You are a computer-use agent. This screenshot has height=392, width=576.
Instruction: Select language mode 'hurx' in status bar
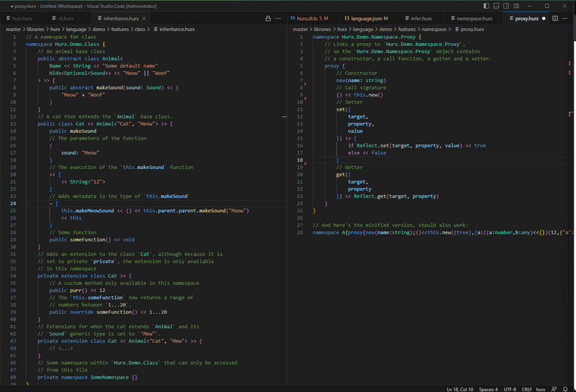click(541, 389)
